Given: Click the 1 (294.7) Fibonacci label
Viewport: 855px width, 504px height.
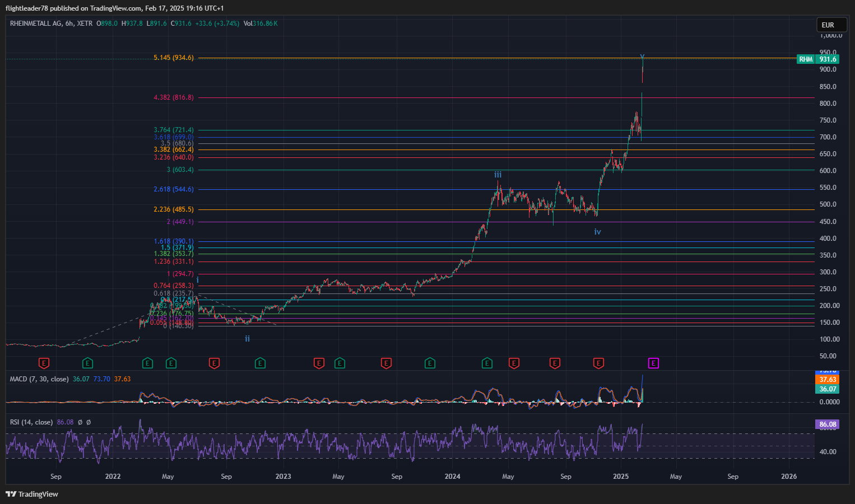Looking at the screenshot, I should pyautogui.click(x=180, y=274).
